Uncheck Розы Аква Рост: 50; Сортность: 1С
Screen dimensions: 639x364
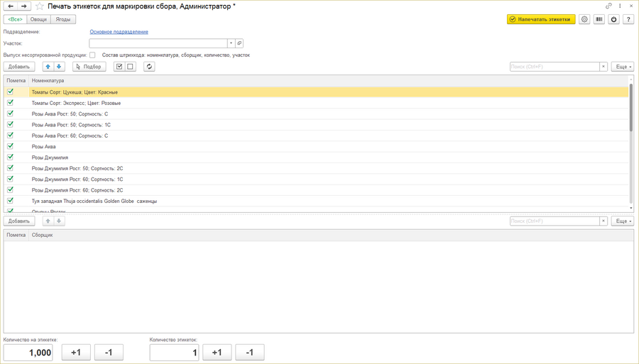[10, 125]
